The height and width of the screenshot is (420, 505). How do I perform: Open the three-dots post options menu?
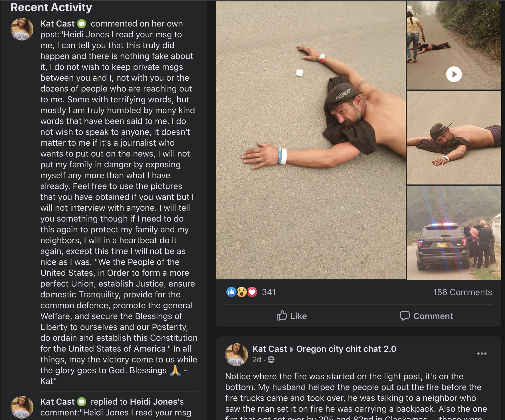click(x=482, y=354)
